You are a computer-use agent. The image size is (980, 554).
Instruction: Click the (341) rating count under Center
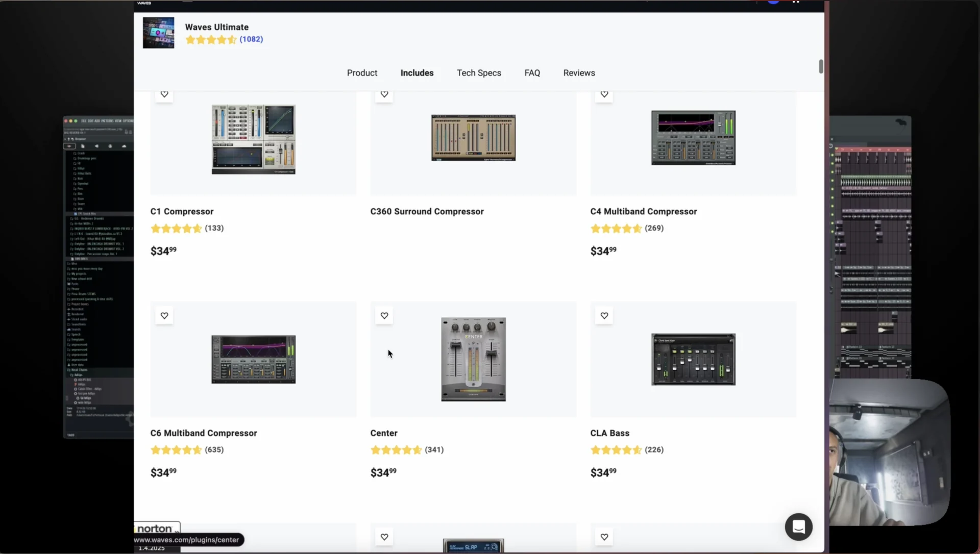click(x=434, y=449)
